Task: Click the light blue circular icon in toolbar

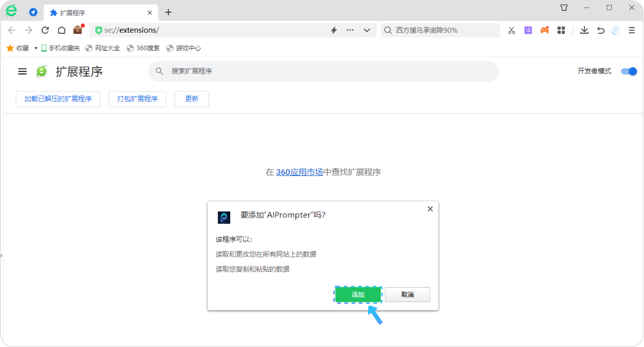Action: 615,30
